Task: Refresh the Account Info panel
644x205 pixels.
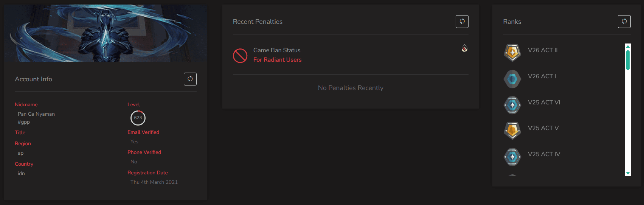Action: [190, 79]
